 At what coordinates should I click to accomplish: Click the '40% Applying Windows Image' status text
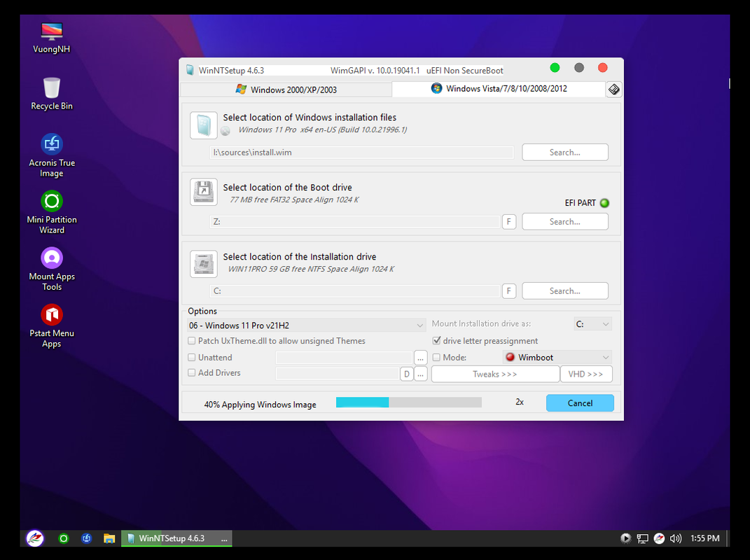click(x=261, y=405)
